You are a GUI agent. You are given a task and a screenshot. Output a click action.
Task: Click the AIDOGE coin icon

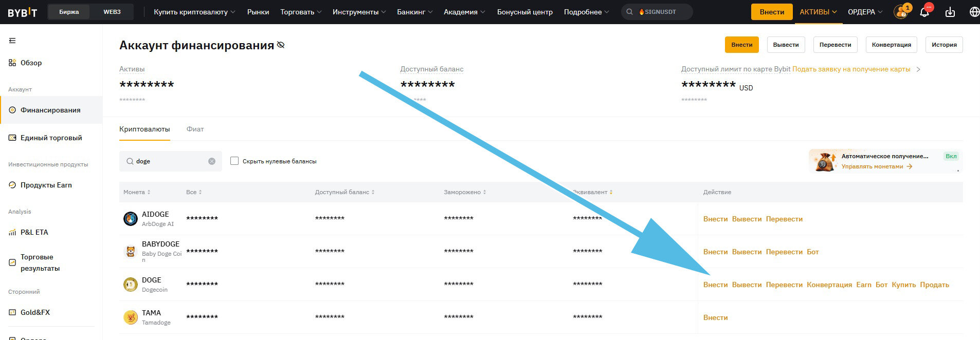[x=131, y=219]
